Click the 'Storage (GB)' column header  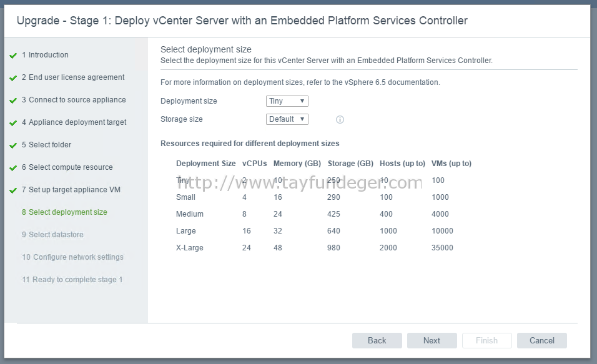tap(350, 164)
